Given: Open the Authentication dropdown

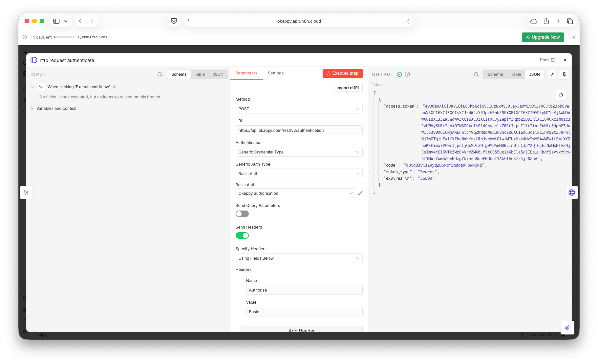Looking at the screenshot, I should pos(299,152).
